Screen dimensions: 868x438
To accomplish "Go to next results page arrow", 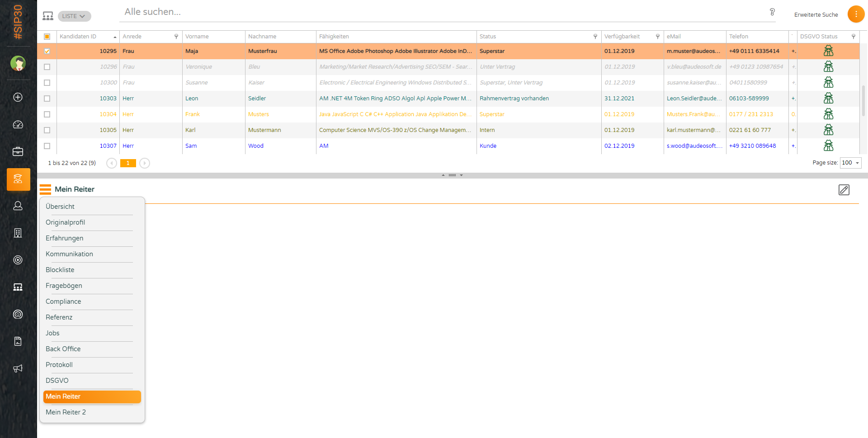I will (145, 163).
